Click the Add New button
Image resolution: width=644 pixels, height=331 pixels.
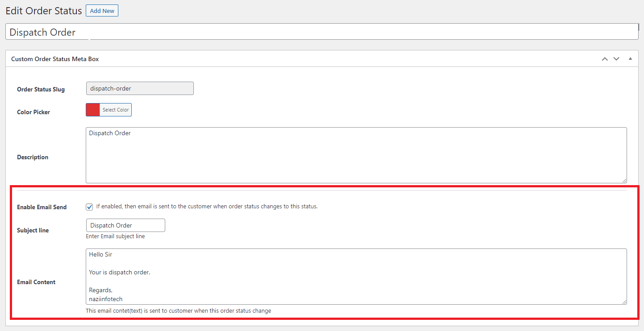click(x=102, y=11)
